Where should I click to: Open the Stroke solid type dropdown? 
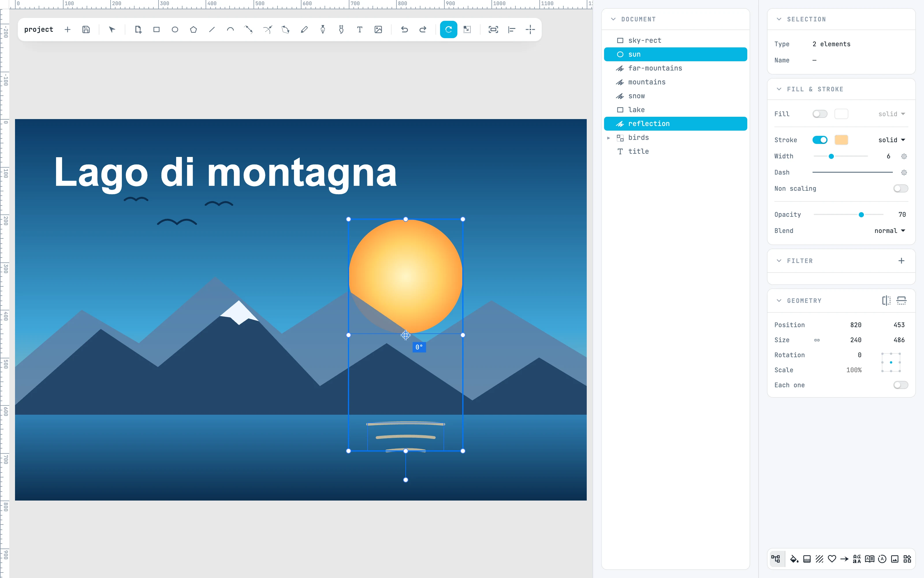click(892, 140)
